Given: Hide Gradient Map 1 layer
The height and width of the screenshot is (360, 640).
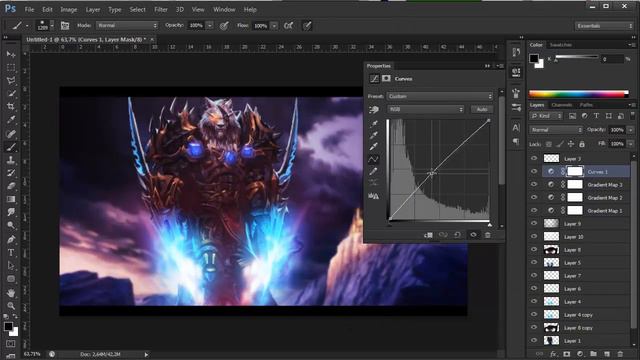Looking at the screenshot, I should click(534, 211).
